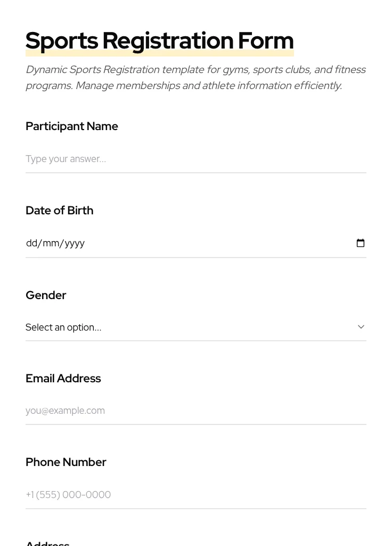The width and height of the screenshot is (392, 546).
Task: Select the 'yyyy' year segment in Date of Birth
Action: click(x=75, y=243)
